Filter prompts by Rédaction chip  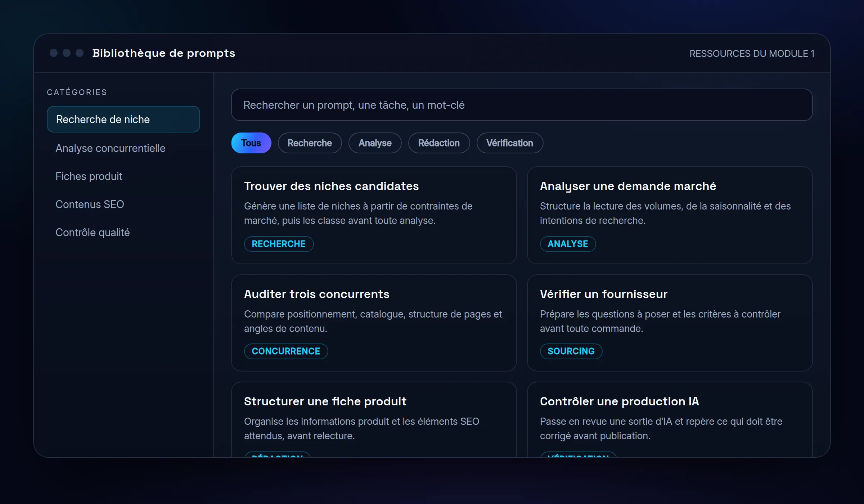(439, 143)
